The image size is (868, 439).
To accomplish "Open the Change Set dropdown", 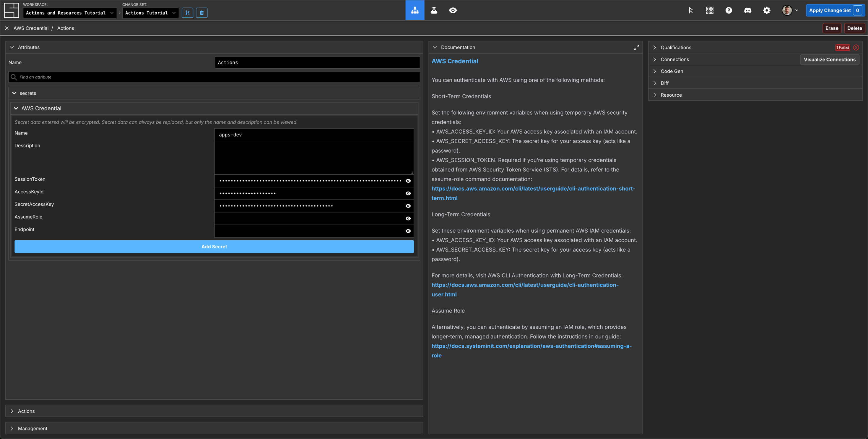I will (x=150, y=13).
